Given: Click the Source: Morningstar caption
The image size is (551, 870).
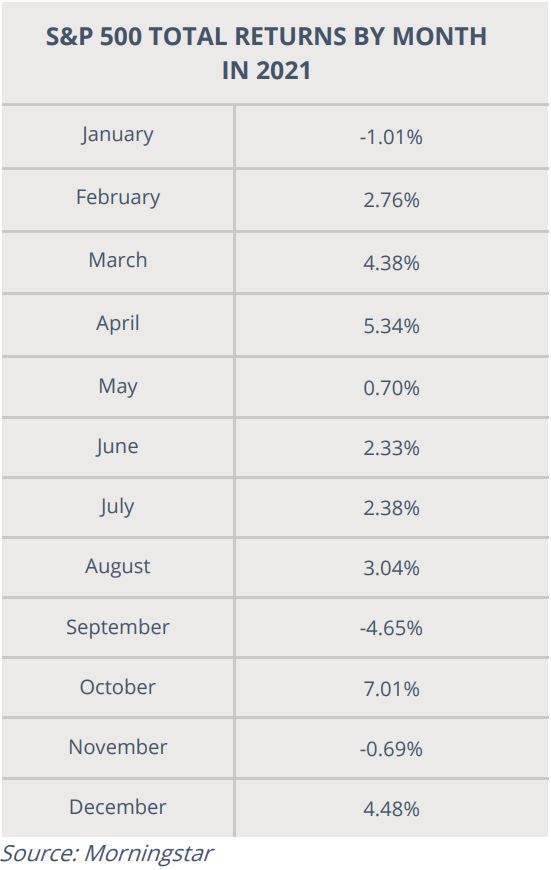Looking at the screenshot, I should (107, 854).
